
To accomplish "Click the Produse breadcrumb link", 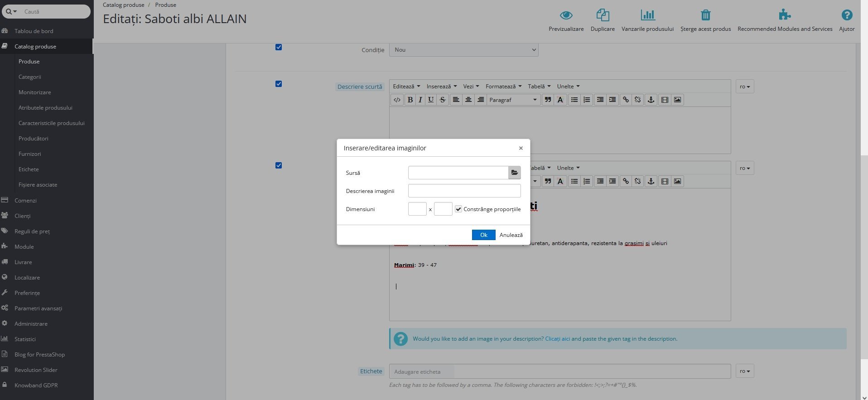I will 166,5.
